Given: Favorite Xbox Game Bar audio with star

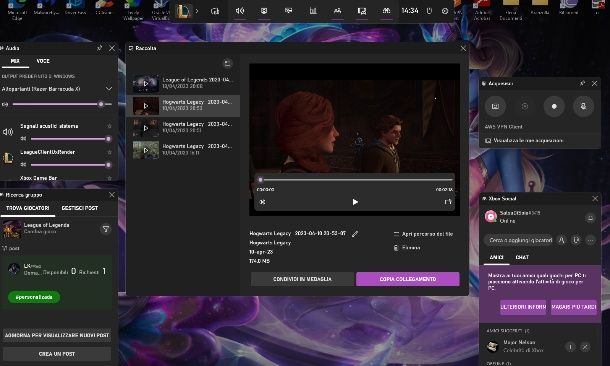Looking at the screenshot, I should click(x=109, y=178).
